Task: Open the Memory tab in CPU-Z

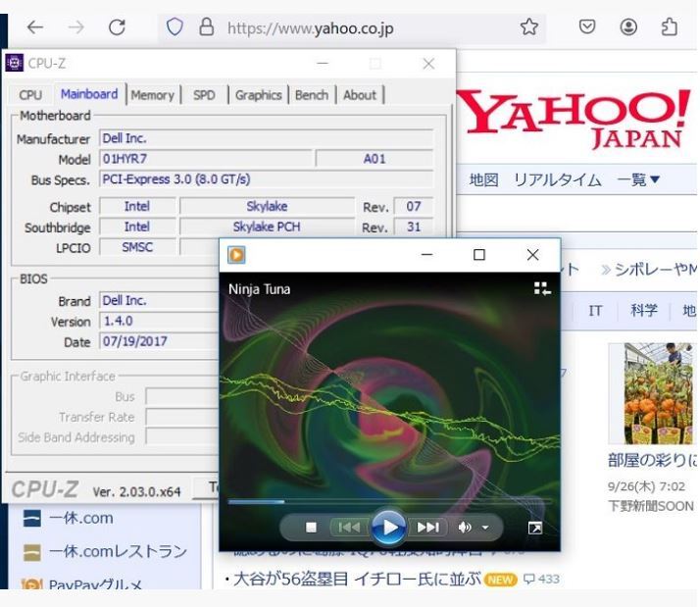Action: click(x=153, y=95)
